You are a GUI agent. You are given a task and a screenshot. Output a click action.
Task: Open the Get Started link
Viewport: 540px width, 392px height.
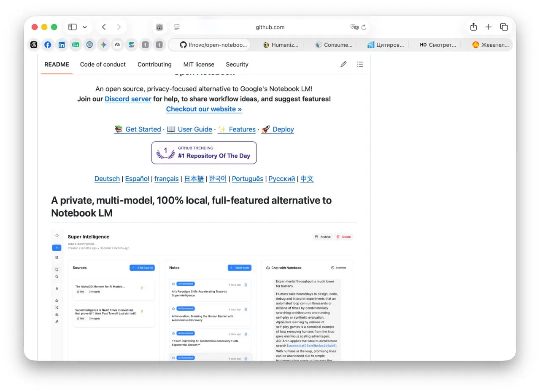coord(138,129)
